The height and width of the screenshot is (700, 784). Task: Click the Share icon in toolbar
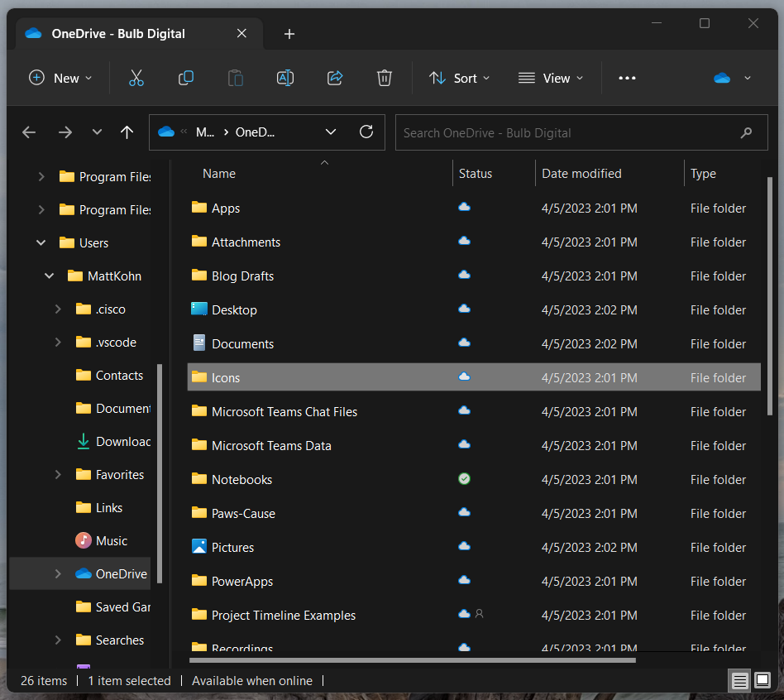pos(334,78)
